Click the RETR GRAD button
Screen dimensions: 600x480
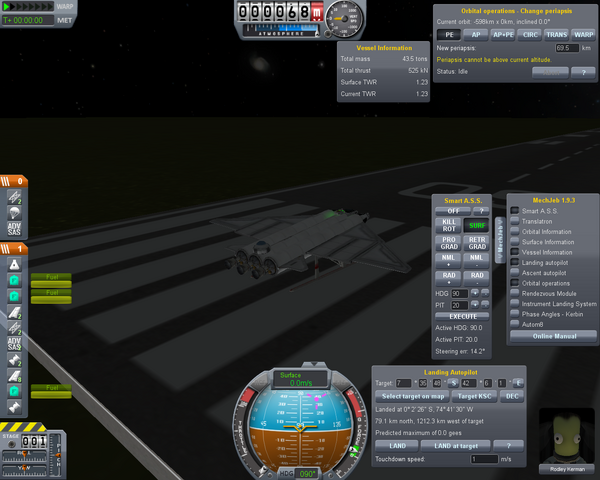pos(476,243)
